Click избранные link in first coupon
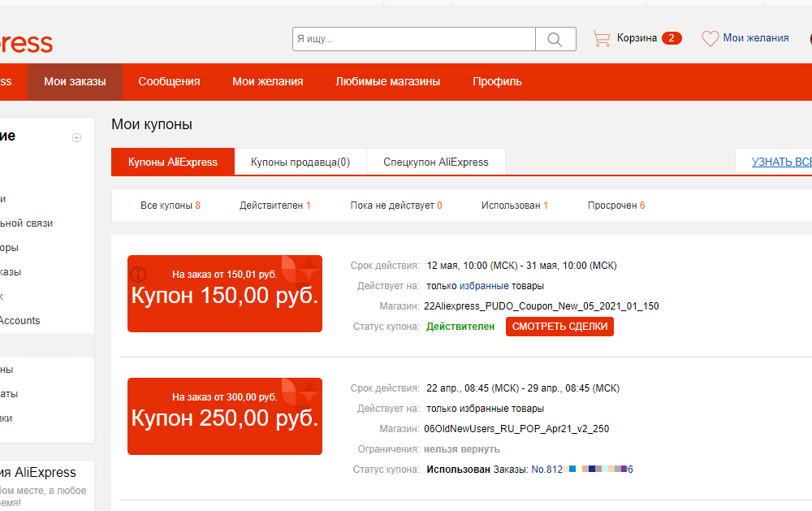Viewport: 812px width, 511px height. click(x=484, y=286)
